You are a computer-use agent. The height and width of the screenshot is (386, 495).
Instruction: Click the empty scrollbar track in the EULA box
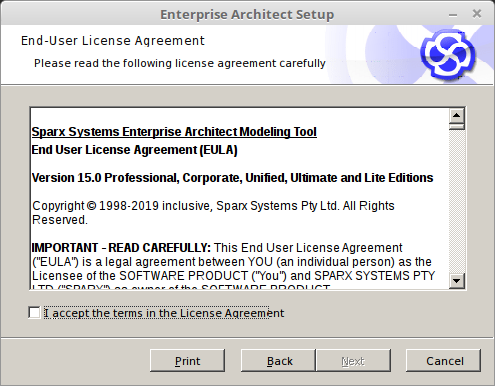point(457,202)
